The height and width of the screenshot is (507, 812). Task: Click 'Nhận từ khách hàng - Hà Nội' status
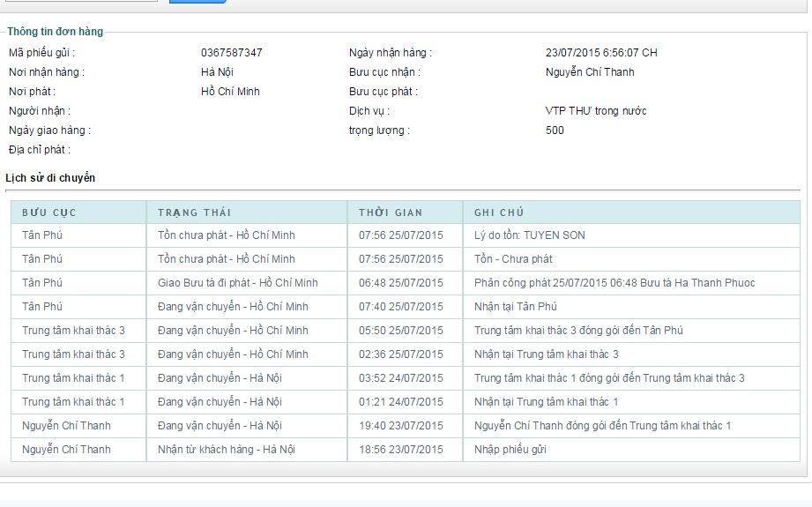click(x=226, y=450)
